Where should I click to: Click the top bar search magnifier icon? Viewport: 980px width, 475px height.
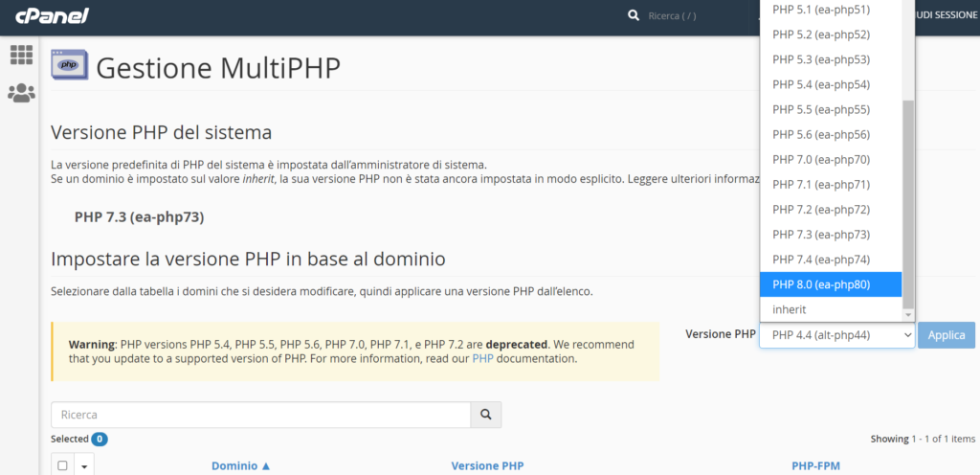[633, 15]
